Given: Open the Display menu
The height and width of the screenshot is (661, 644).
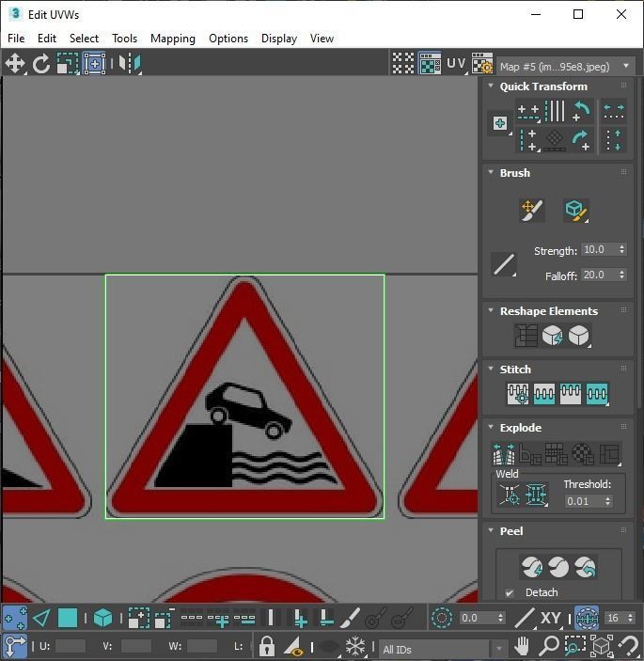Looking at the screenshot, I should pos(279,39).
